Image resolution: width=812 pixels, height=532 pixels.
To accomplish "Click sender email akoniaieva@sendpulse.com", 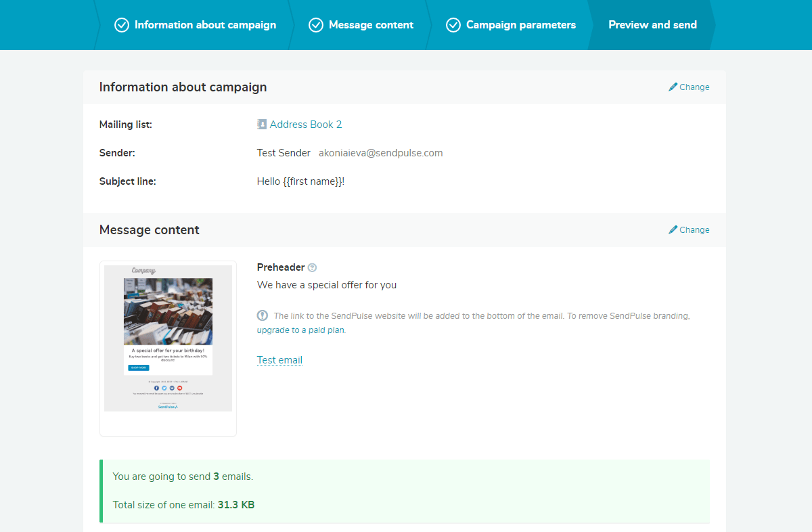I will (381, 153).
